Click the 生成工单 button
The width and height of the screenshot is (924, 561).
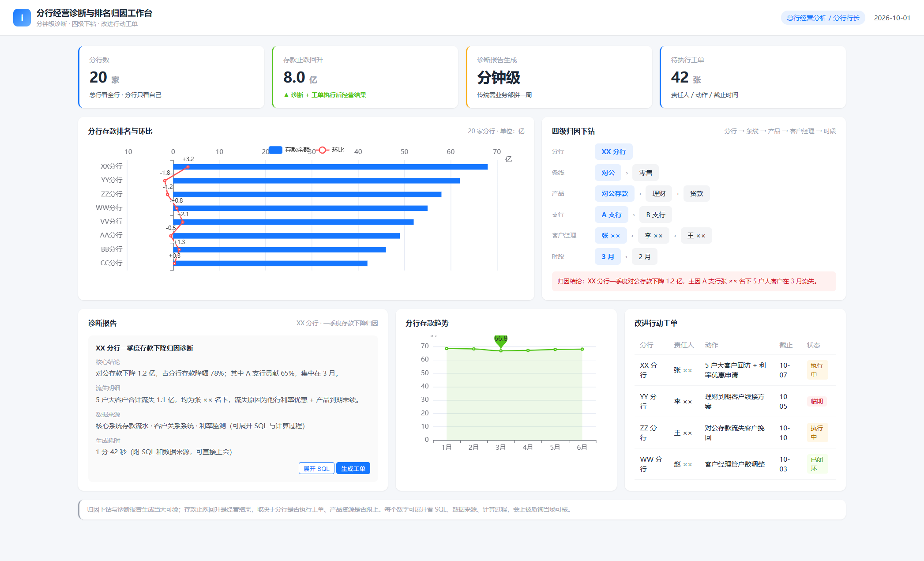(x=353, y=468)
